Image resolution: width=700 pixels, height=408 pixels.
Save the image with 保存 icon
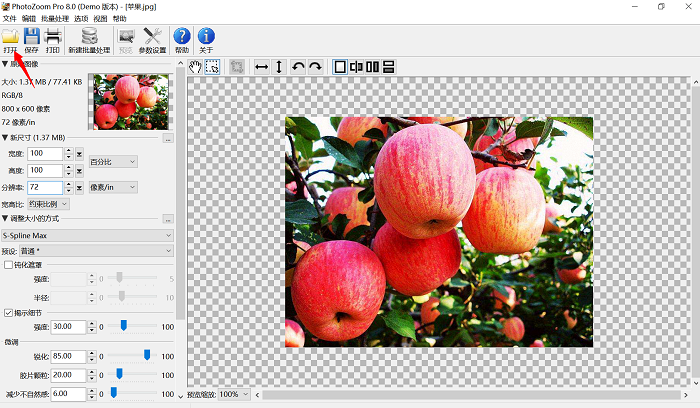click(32, 37)
